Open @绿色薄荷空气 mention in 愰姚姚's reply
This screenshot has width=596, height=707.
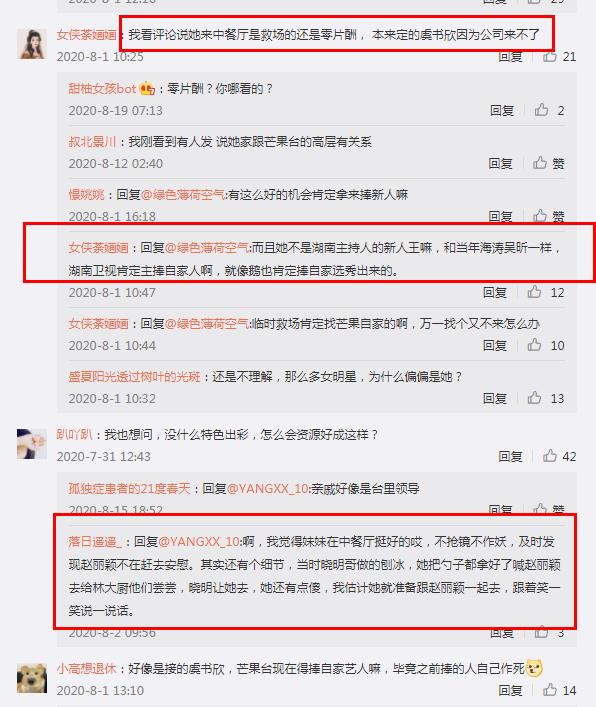click(x=183, y=194)
